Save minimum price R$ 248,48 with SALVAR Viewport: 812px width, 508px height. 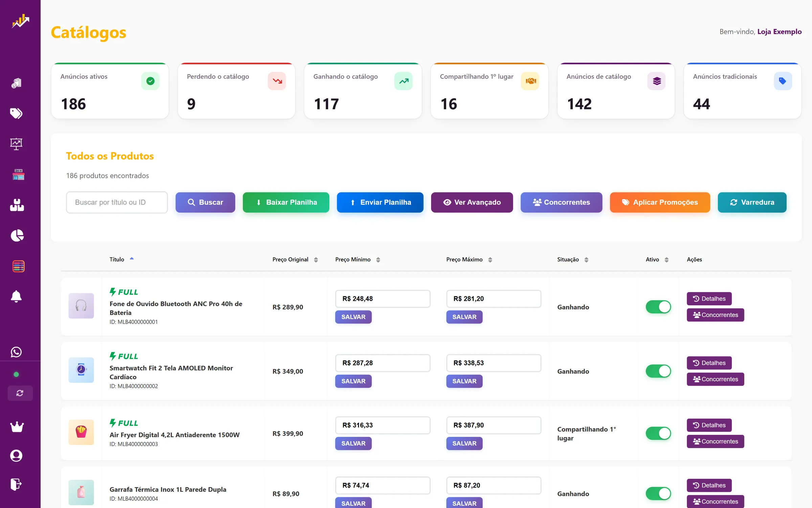pyautogui.click(x=353, y=317)
